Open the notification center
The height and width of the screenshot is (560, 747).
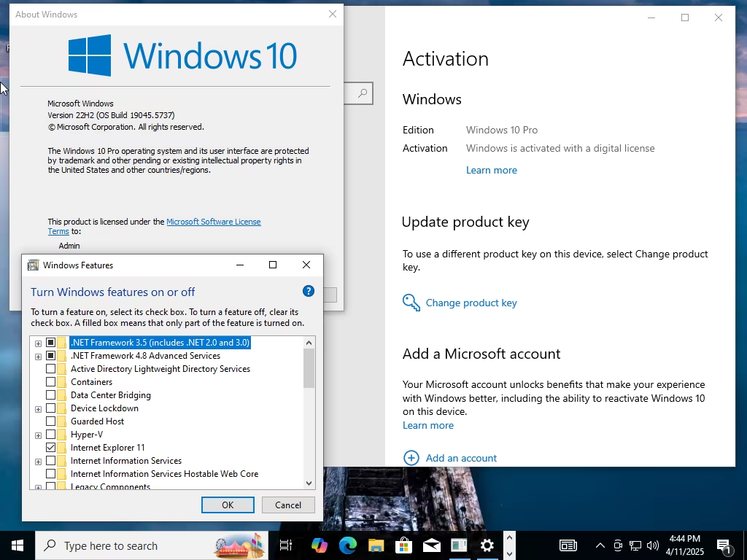[724, 545]
